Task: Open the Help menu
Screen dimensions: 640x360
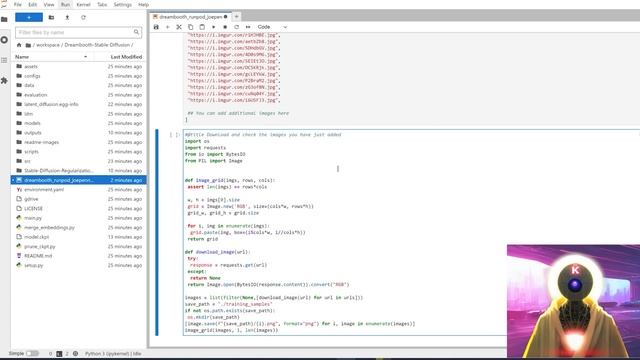Action: click(143, 4)
